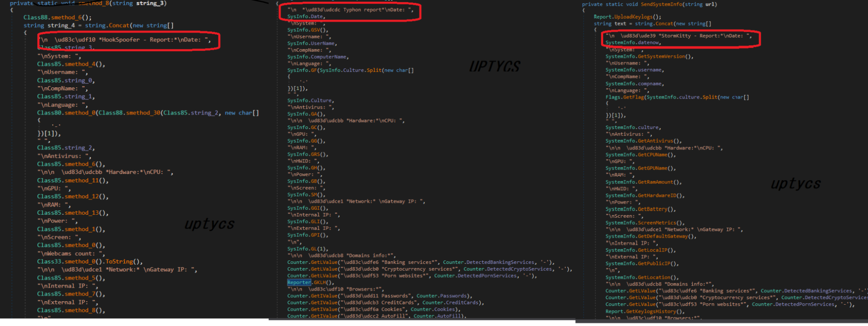This screenshot has width=868, height=326.
Task: Click the SysInfo.GGI() line
Action: tap(308, 208)
